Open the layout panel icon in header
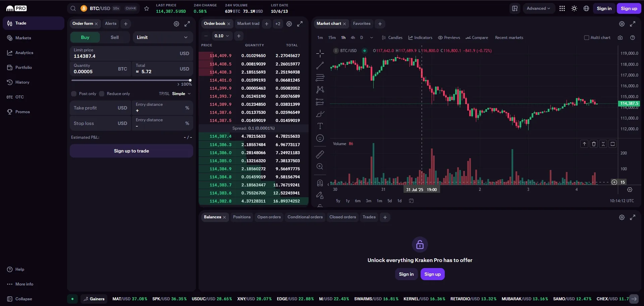 click(x=515, y=8)
